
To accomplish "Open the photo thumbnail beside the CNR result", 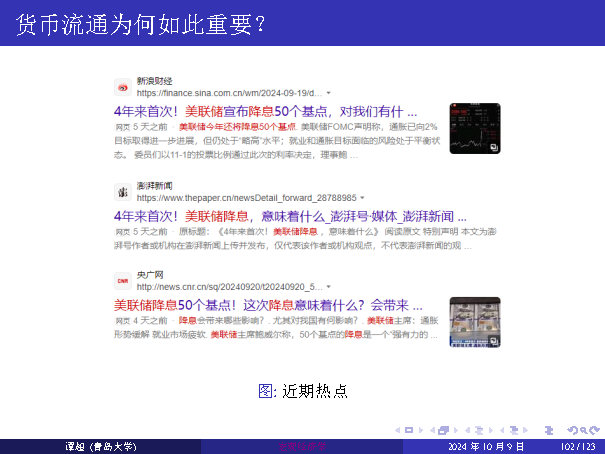I will 474,322.
